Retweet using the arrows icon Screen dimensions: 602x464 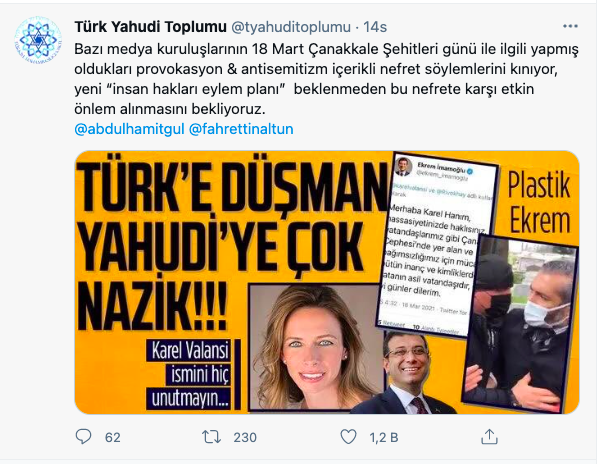tap(212, 437)
